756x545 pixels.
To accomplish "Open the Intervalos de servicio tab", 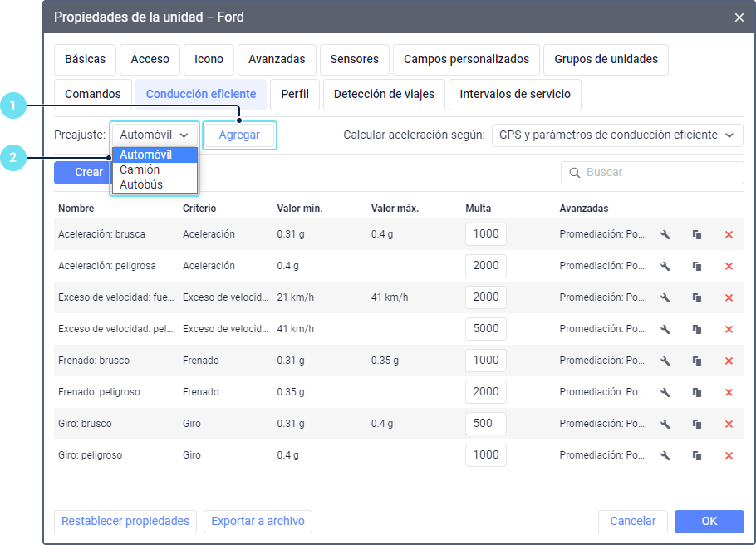I will click(x=515, y=94).
